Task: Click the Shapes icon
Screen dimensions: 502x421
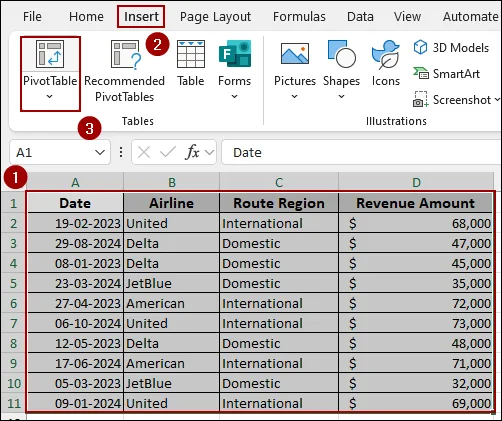Action: [x=341, y=53]
